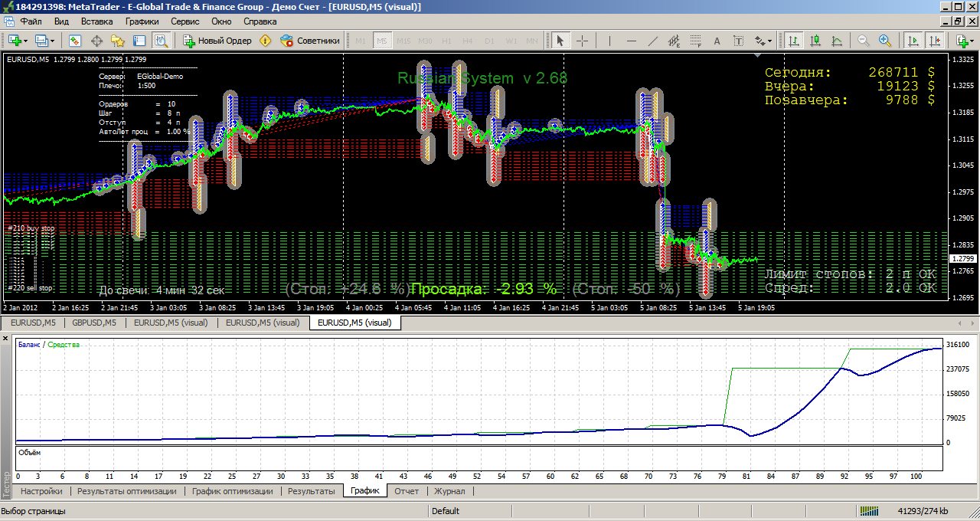Select the W1 timeframe button
The width and height of the screenshot is (980, 521).
tap(511, 41)
